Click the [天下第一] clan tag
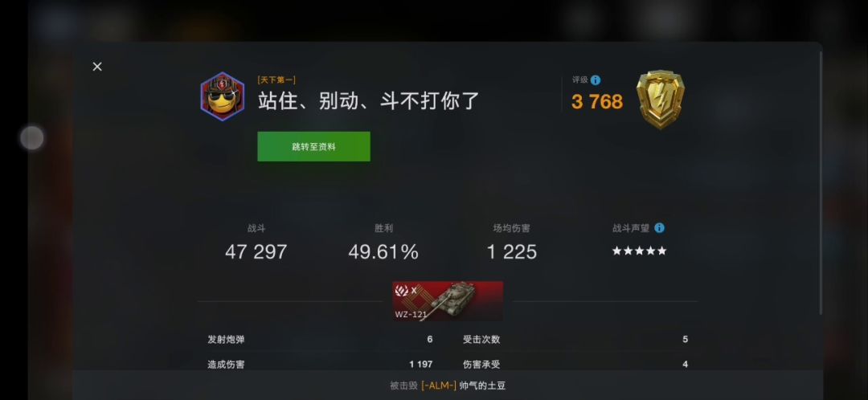The height and width of the screenshot is (400, 868). point(276,81)
